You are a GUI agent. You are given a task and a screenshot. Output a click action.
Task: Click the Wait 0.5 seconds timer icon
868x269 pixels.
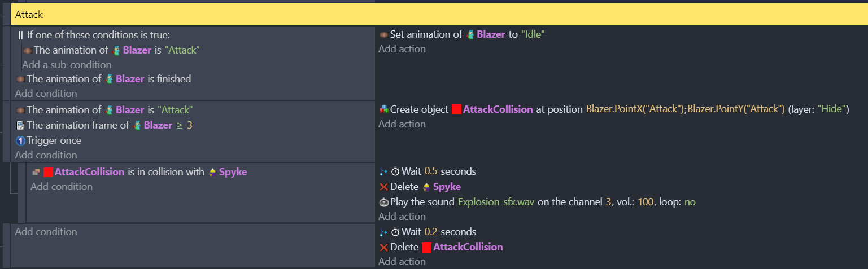click(x=395, y=171)
